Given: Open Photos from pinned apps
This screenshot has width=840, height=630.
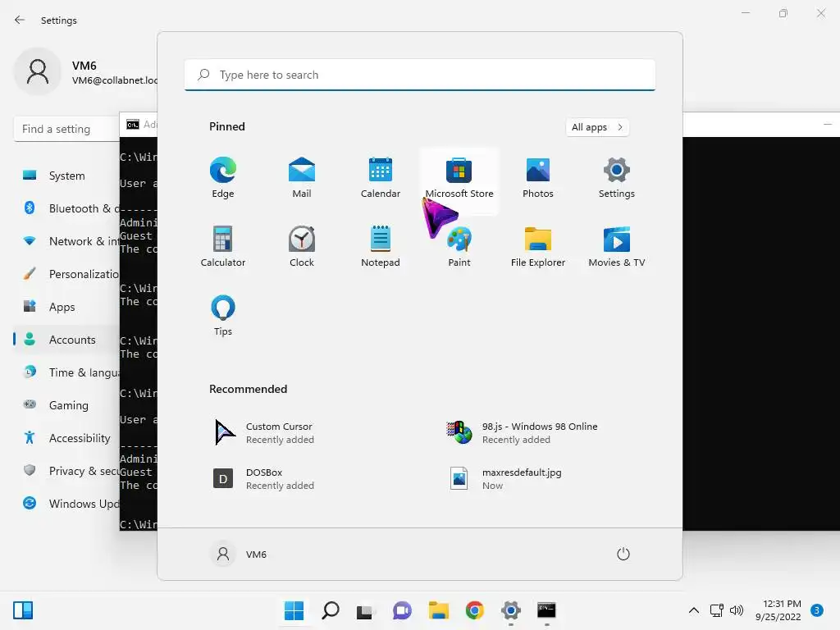Looking at the screenshot, I should click(538, 178).
